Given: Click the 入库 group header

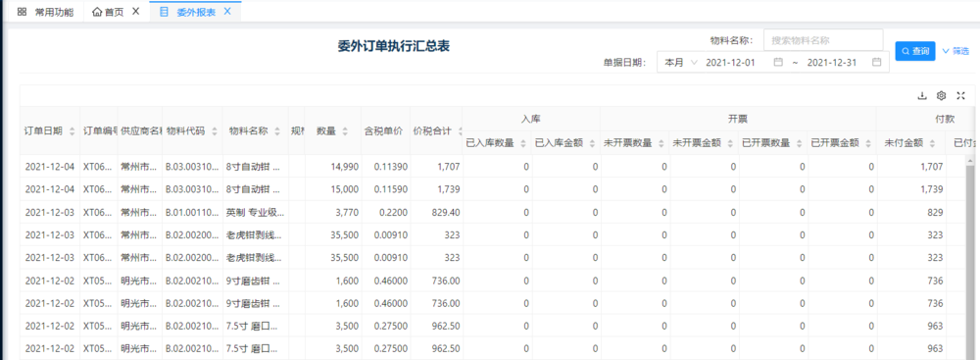Looking at the screenshot, I should click(x=530, y=119).
